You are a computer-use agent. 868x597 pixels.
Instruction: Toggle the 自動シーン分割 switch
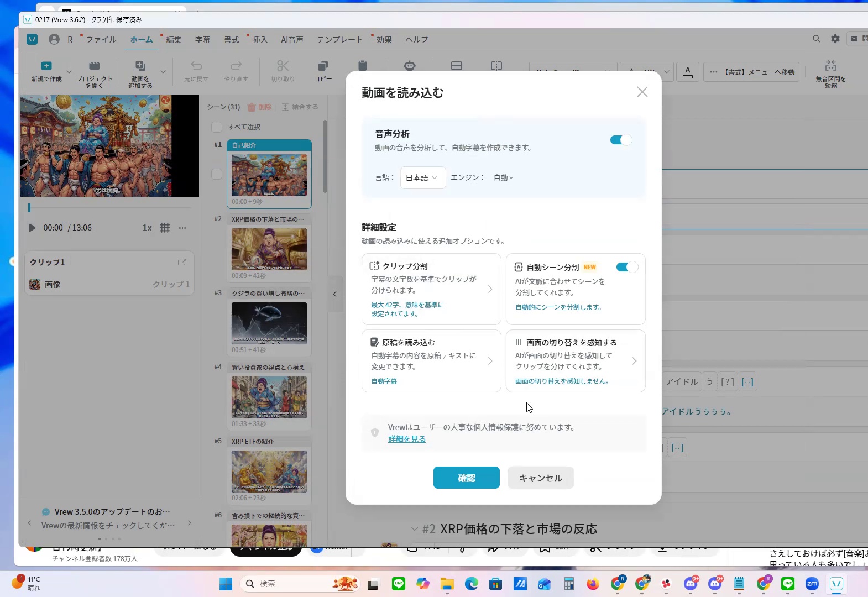[x=627, y=267]
